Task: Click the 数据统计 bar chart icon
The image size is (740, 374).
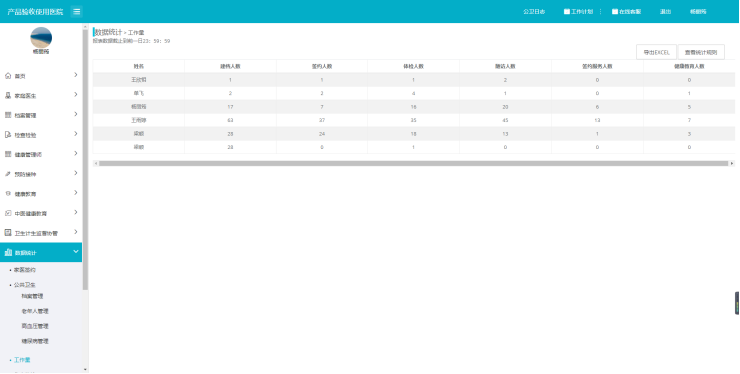Action: (8, 253)
